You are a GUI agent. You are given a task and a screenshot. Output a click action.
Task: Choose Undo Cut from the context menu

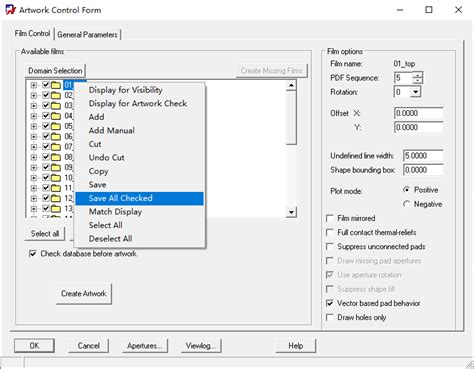coord(139,158)
